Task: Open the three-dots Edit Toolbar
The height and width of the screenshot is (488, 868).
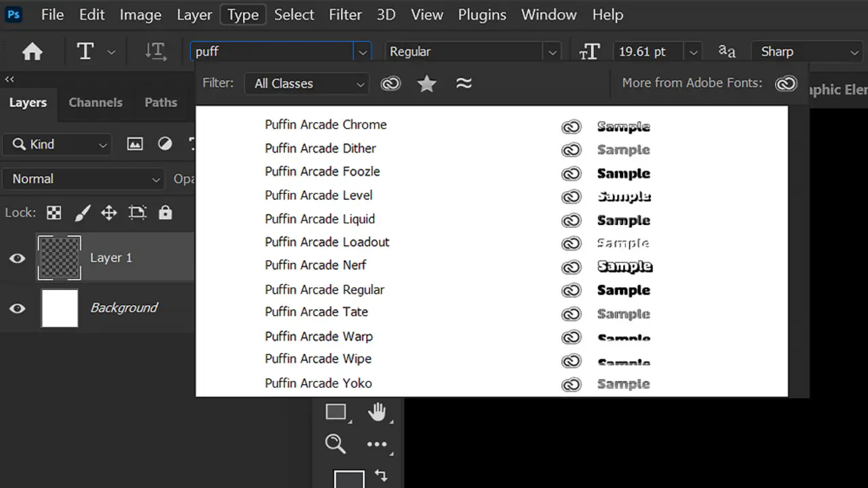Action: click(377, 445)
